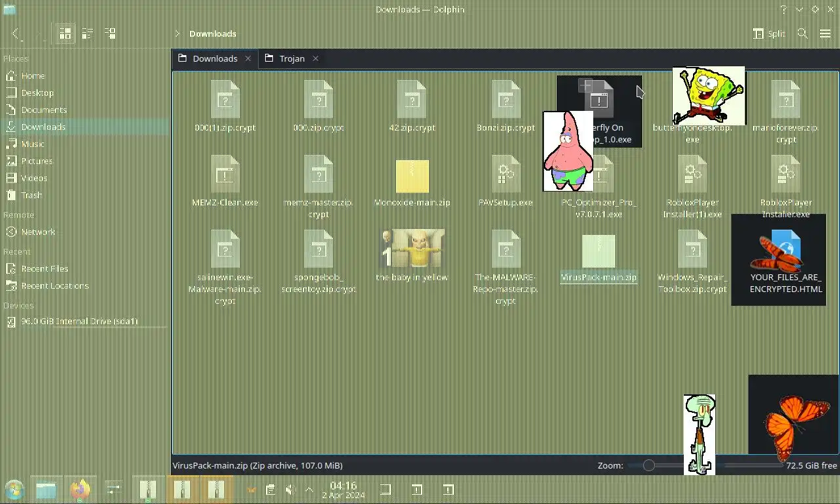The image size is (840, 504).
Task: Select the Downloads tab
Action: click(215, 58)
